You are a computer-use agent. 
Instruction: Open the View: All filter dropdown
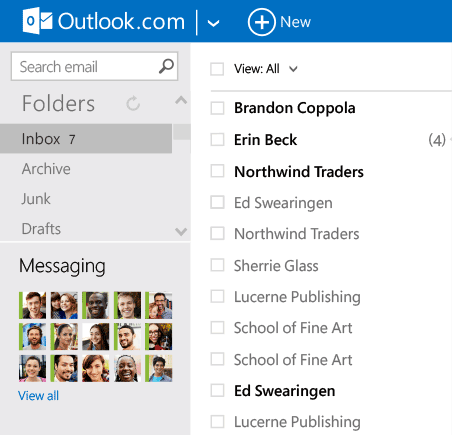[265, 69]
